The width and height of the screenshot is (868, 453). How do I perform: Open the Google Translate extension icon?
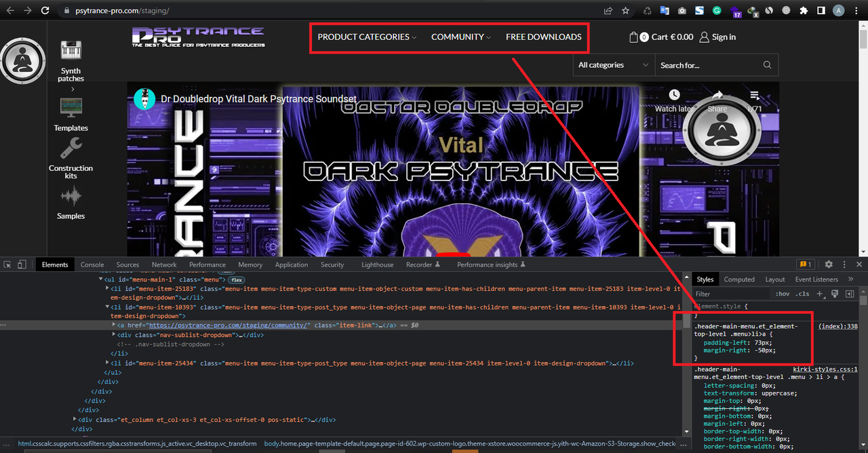(x=665, y=10)
